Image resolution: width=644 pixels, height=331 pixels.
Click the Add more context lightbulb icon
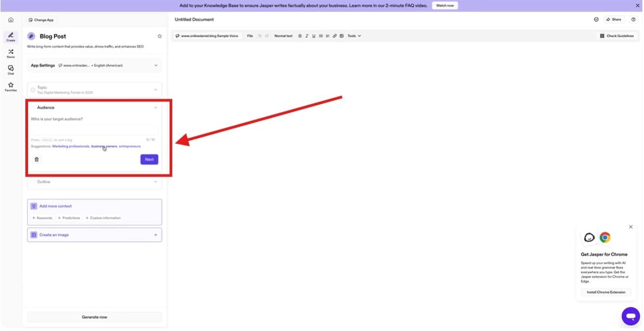click(34, 206)
